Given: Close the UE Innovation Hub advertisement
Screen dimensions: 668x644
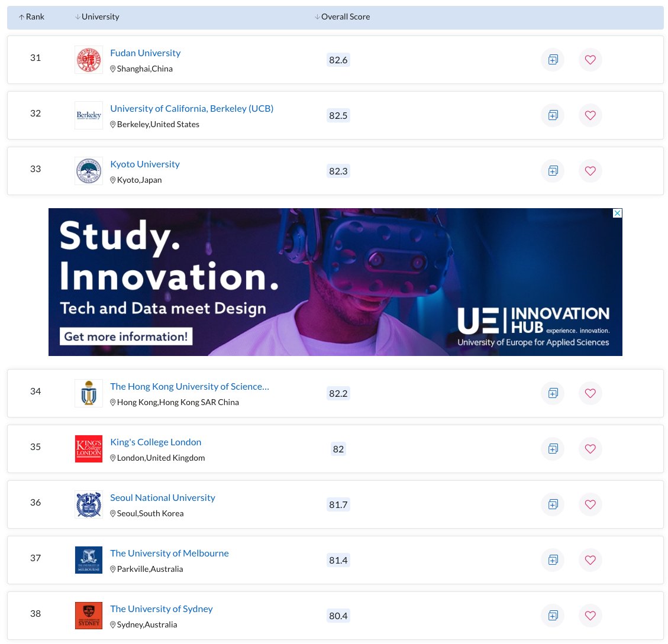Looking at the screenshot, I should [617, 213].
